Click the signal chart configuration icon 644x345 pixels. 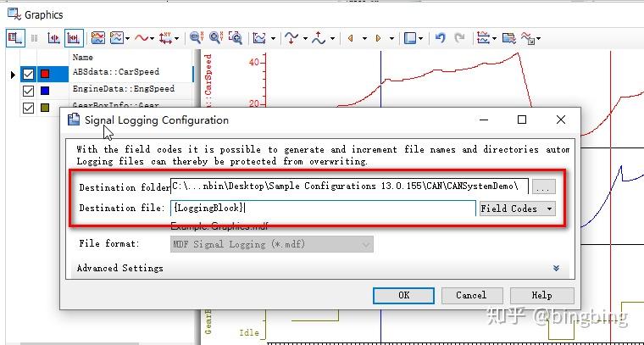[483, 38]
